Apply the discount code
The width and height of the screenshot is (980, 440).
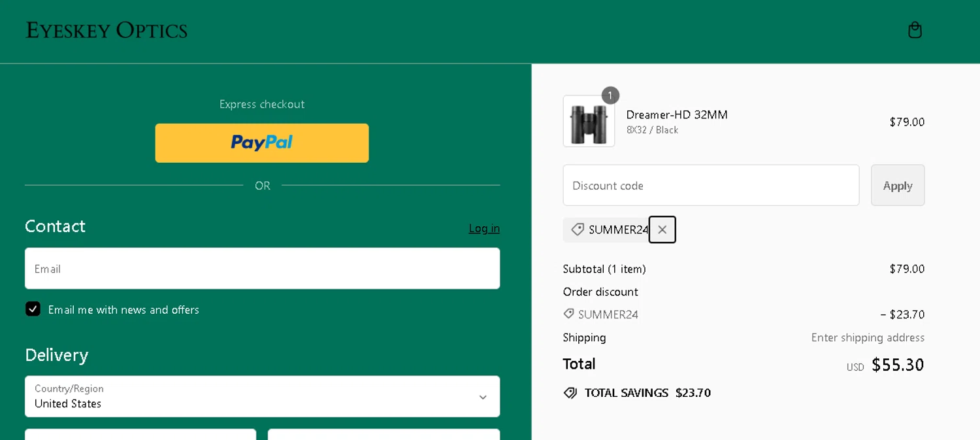coord(898,185)
